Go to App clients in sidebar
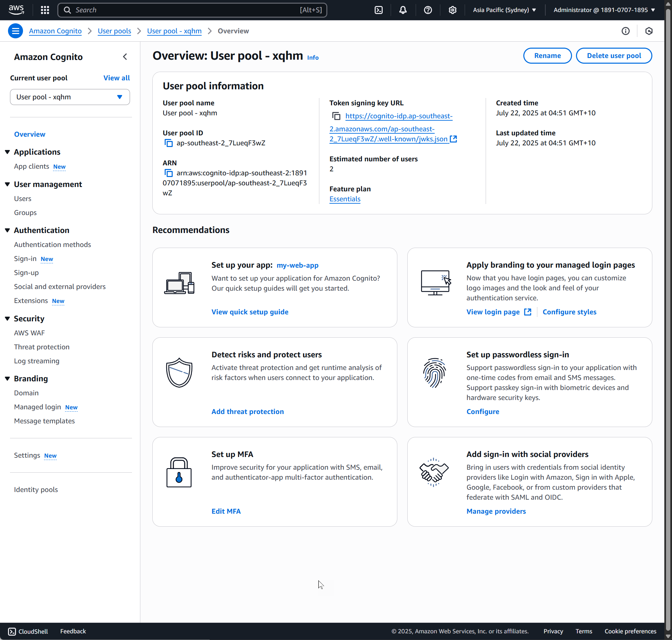Screen dimensions: 672x640 pos(31,166)
